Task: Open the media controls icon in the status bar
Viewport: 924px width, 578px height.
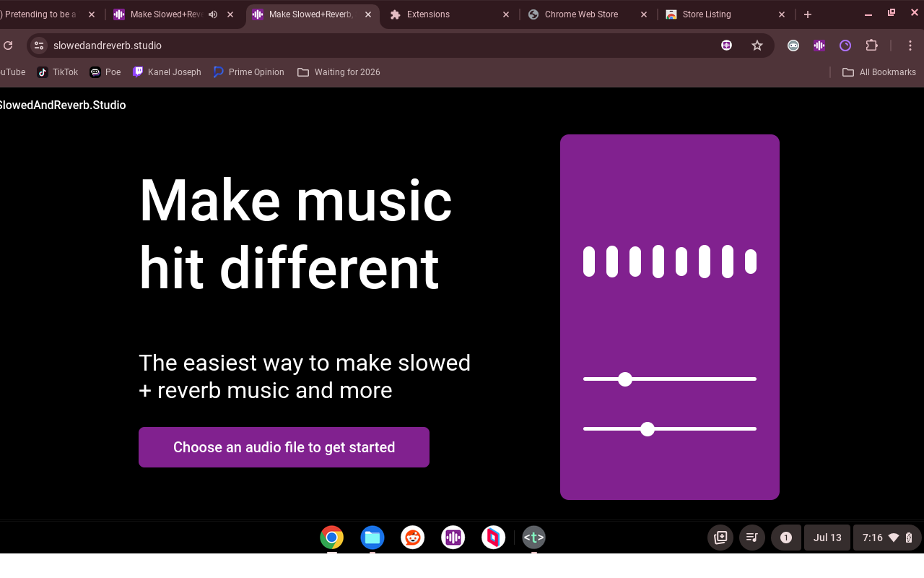Action: (751, 537)
